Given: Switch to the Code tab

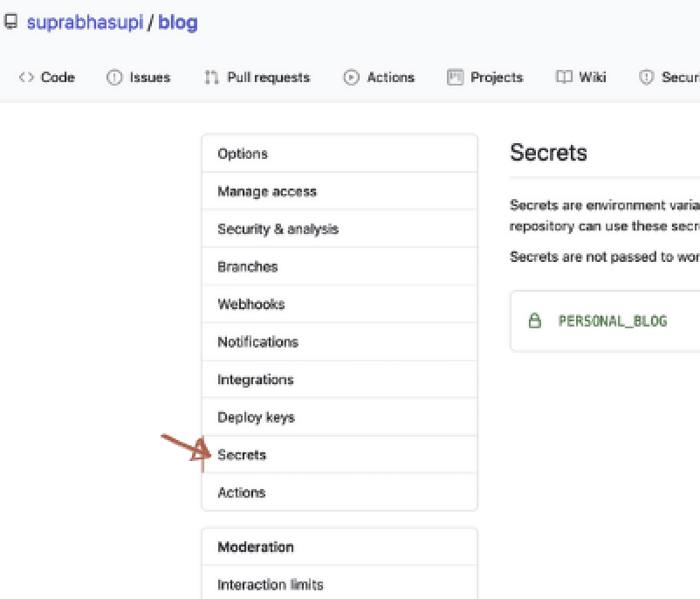Looking at the screenshot, I should (x=58, y=77).
